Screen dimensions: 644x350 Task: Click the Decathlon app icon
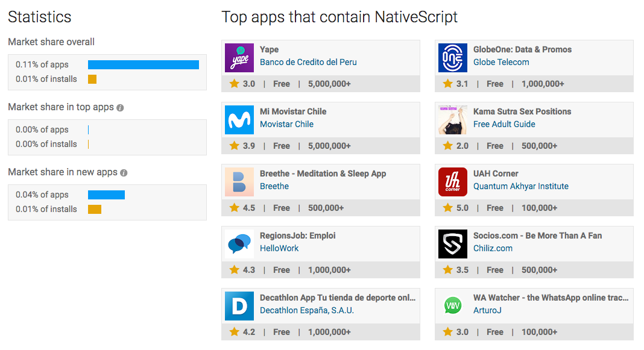click(x=239, y=305)
